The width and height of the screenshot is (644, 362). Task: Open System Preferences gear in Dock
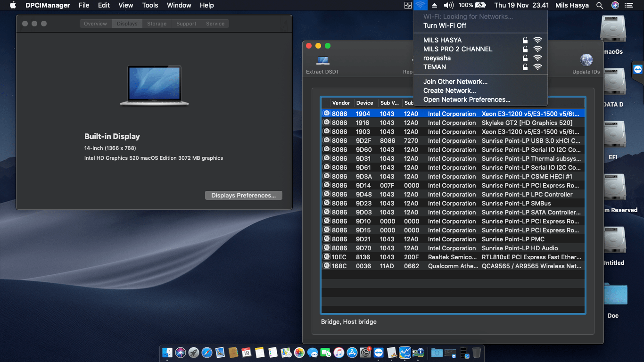[365, 352]
